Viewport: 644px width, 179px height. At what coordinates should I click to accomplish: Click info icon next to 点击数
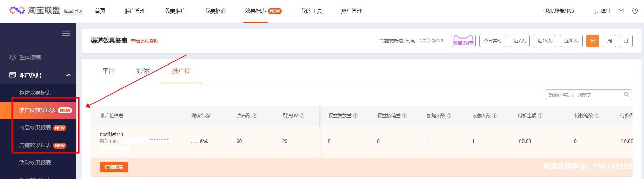pos(255,116)
